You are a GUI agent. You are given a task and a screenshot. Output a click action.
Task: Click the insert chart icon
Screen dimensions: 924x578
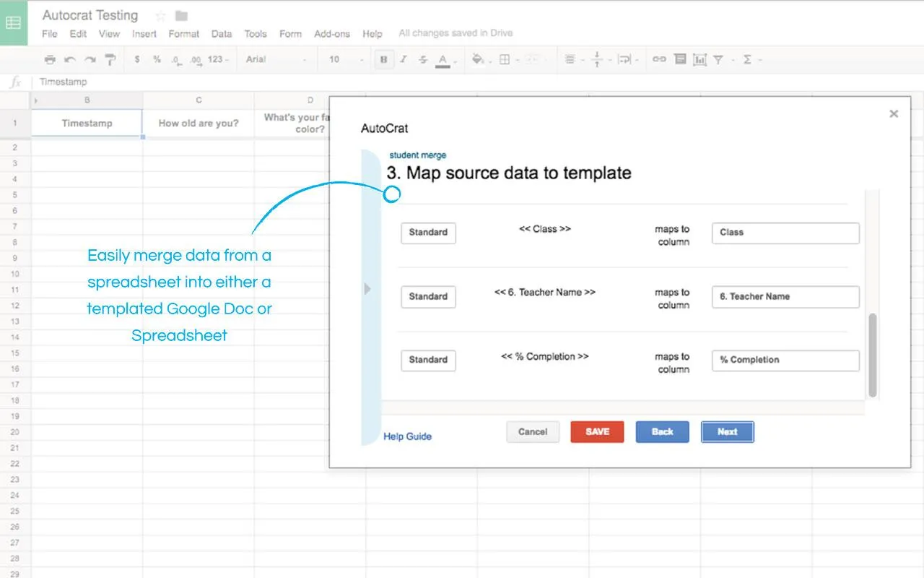point(699,59)
